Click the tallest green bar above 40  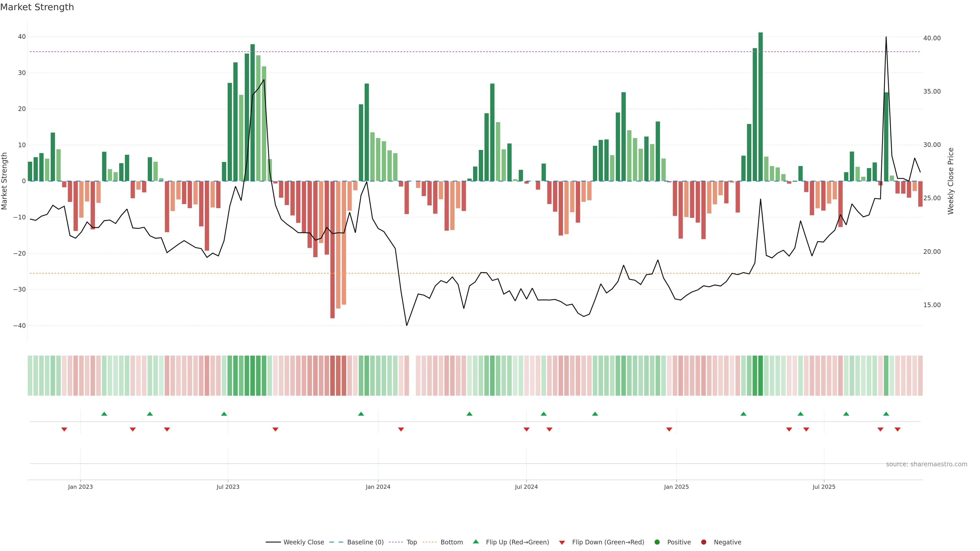coord(761,106)
